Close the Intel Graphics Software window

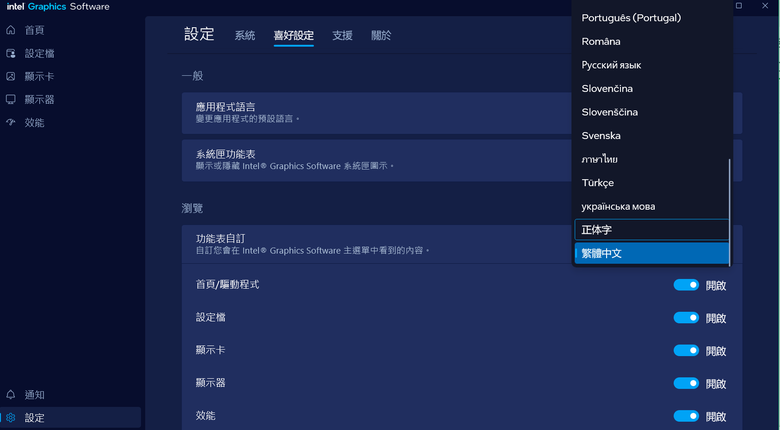(x=765, y=6)
